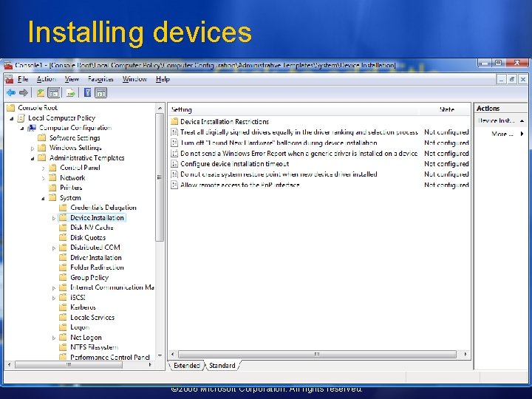Select the NTFS Filesystem tree item
Screen dimensions: 532x399
click(95, 347)
